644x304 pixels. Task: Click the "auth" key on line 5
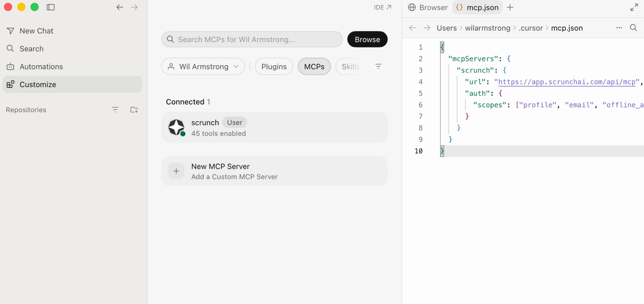[x=477, y=93]
